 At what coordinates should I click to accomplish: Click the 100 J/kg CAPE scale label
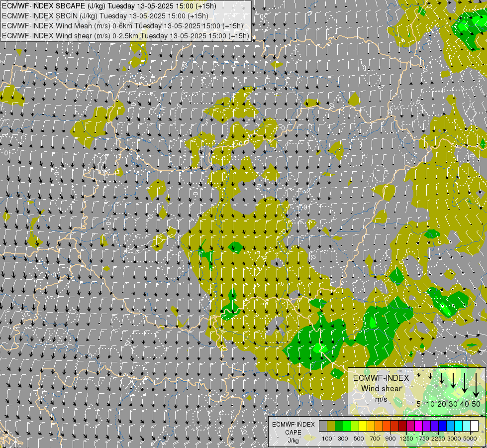pyautogui.click(x=327, y=439)
